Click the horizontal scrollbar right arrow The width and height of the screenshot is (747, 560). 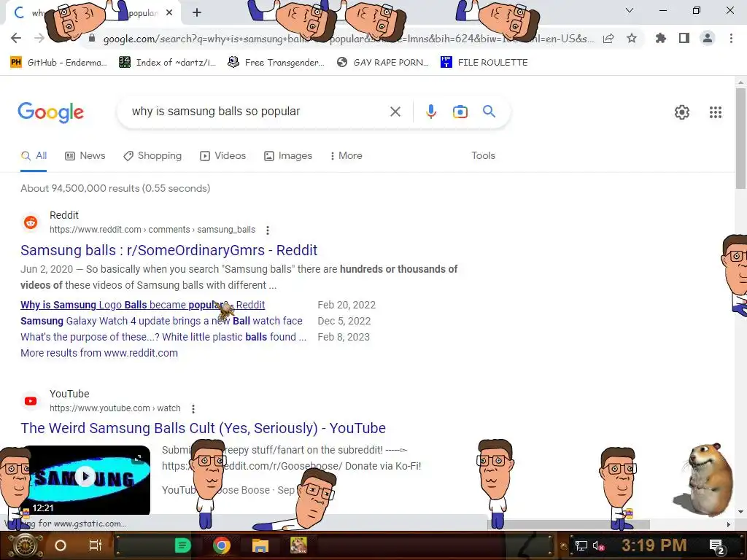pos(729,524)
